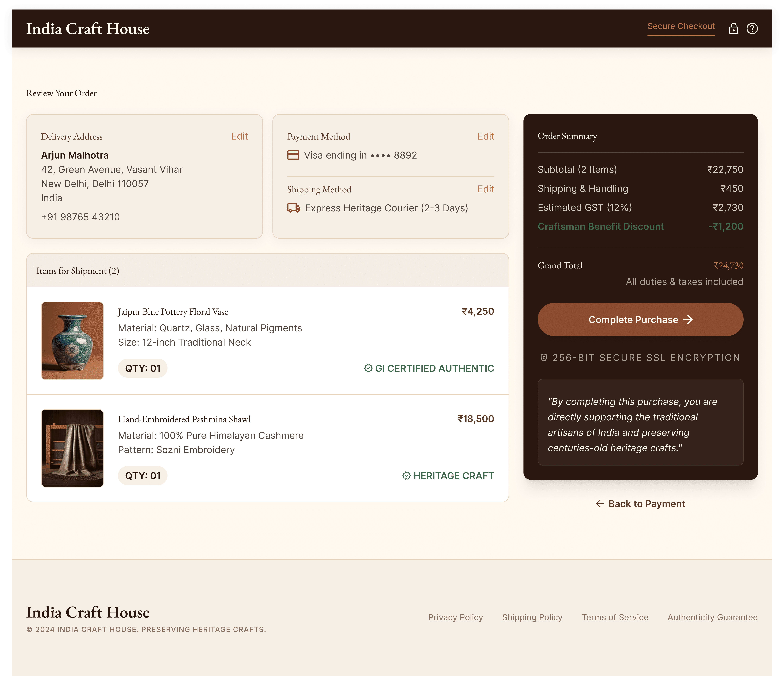Image resolution: width=784 pixels, height=676 pixels.
Task: Click the ₹2,730 GST amount
Action: [x=728, y=207]
